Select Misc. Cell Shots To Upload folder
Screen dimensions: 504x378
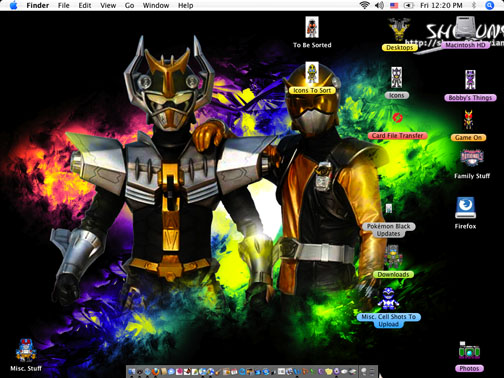pyautogui.click(x=388, y=299)
